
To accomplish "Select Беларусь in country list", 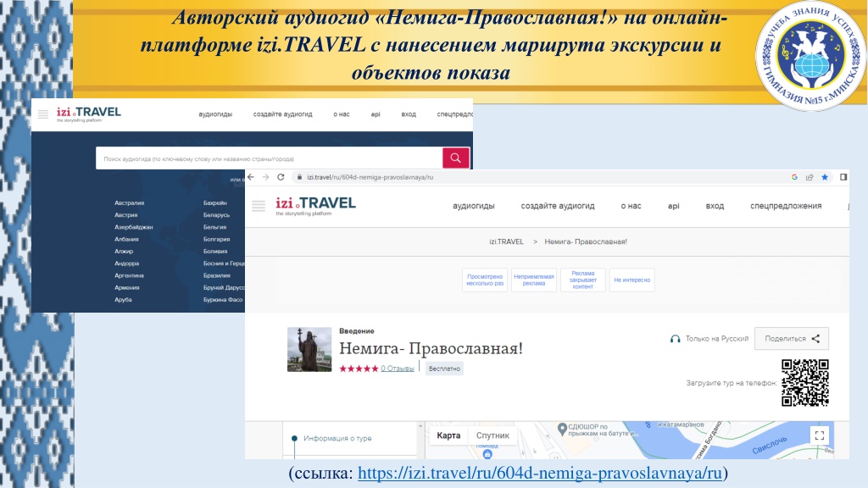I will click(x=216, y=215).
